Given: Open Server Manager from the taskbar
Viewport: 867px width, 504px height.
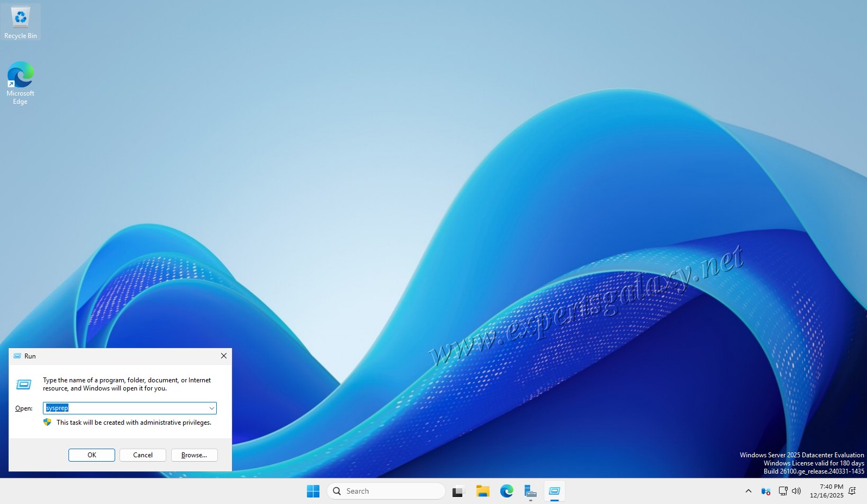Looking at the screenshot, I should pyautogui.click(x=530, y=491).
